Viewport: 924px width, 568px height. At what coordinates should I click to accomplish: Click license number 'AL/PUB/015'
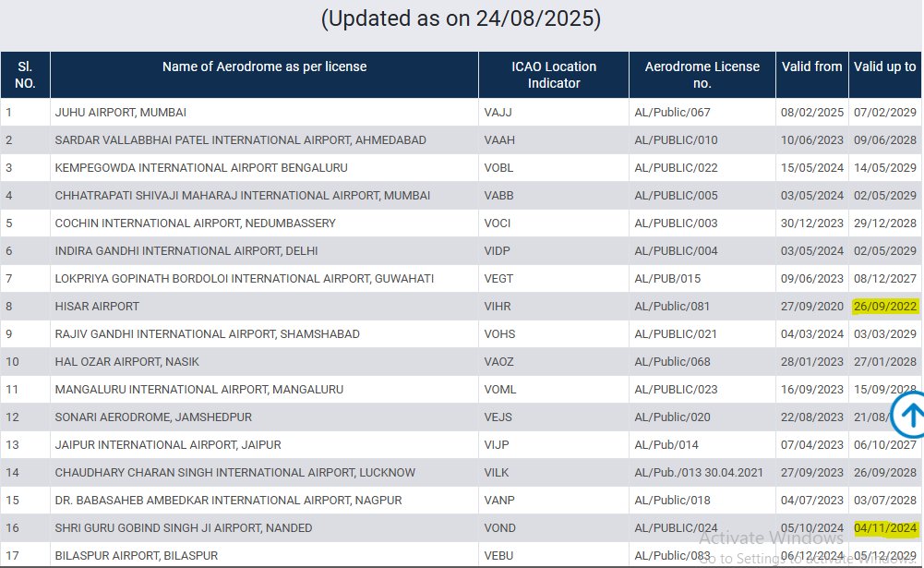pyautogui.click(x=667, y=278)
